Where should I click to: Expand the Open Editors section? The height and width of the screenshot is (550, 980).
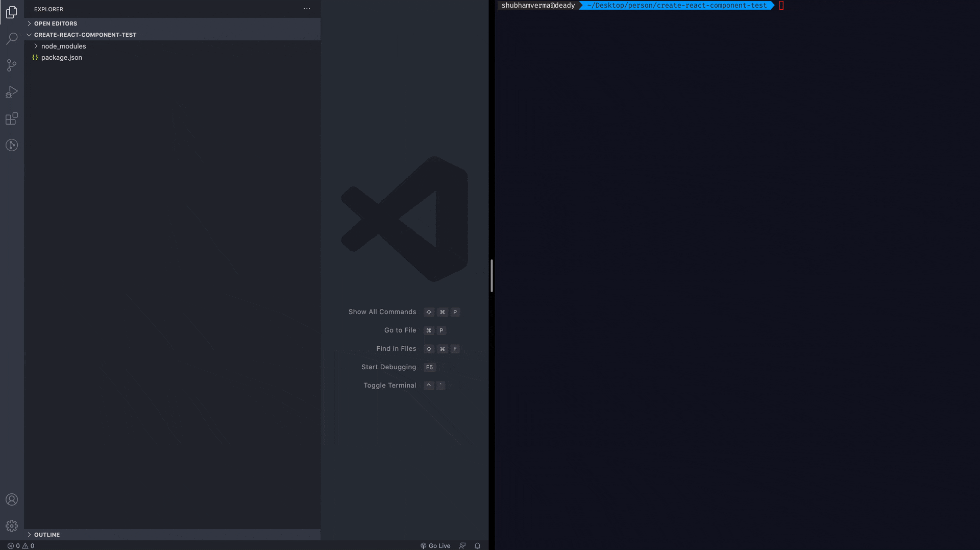click(x=172, y=23)
